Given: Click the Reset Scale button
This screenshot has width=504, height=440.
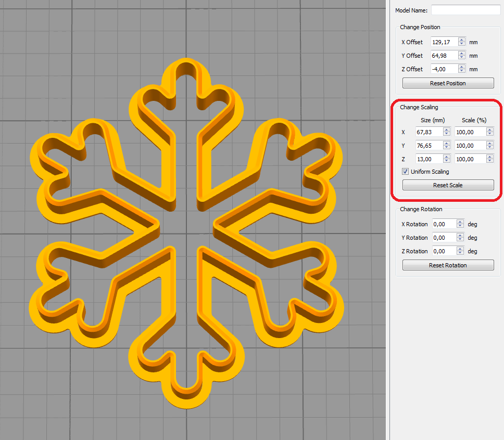Looking at the screenshot, I should [448, 185].
